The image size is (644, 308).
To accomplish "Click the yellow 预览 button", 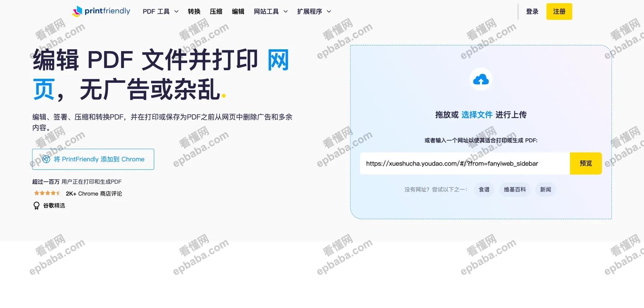I will coord(586,163).
